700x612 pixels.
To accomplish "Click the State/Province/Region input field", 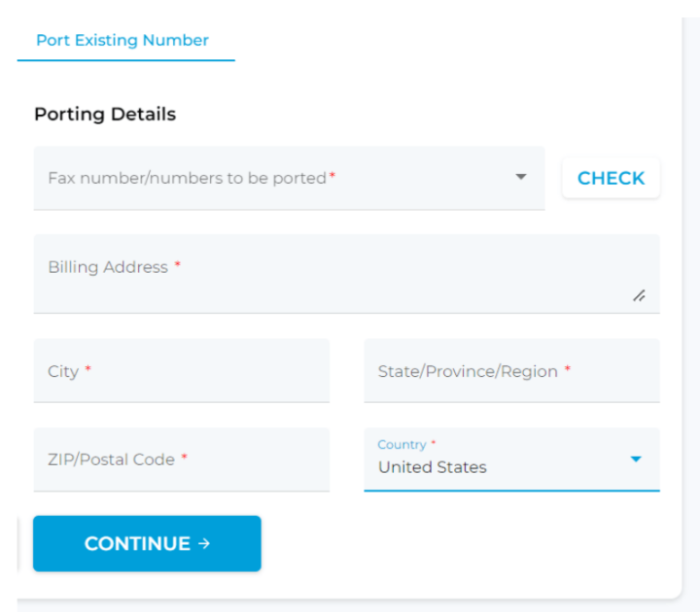I will (x=511, y=371).
